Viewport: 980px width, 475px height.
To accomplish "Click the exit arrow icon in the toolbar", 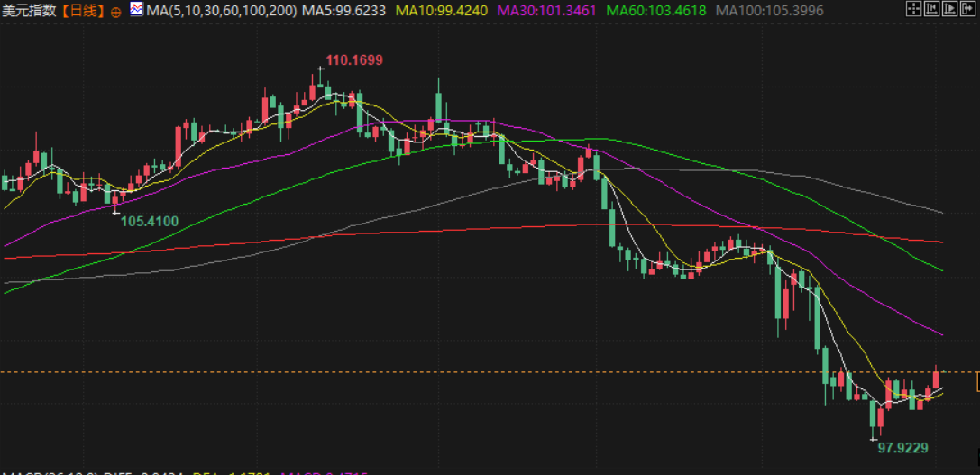I will [x=967, y=9].
